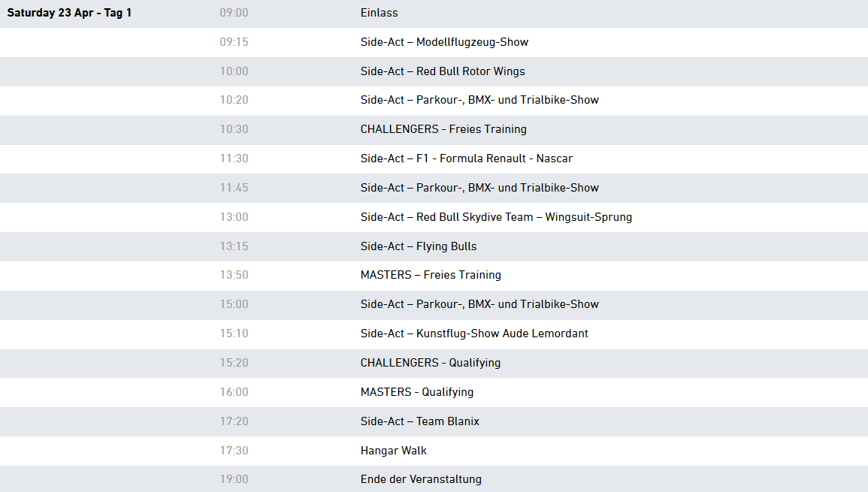Select the Saturday 23 Apr - Tag 1 heading
This screenshot has height=492, width=868.
(69, 13)
